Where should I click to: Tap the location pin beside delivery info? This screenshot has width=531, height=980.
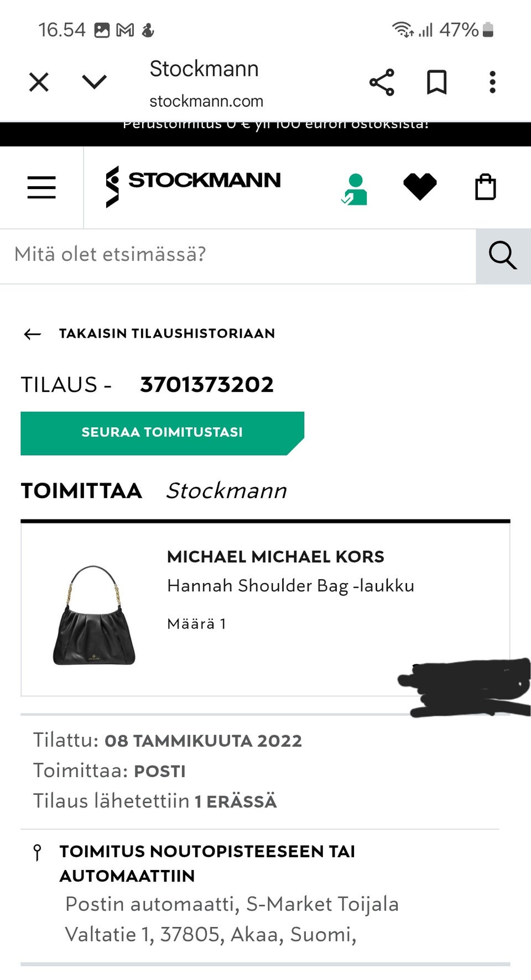[x=37, y=851]
